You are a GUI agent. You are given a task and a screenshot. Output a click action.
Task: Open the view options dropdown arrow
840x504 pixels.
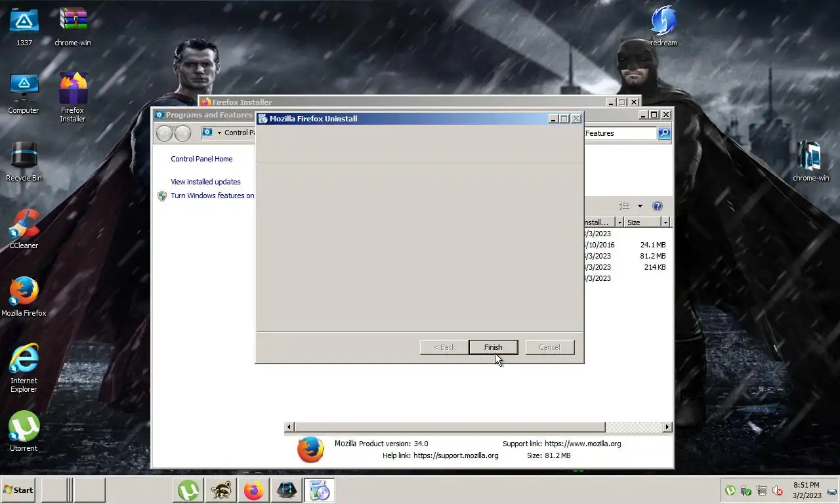[x=640, y=206]
